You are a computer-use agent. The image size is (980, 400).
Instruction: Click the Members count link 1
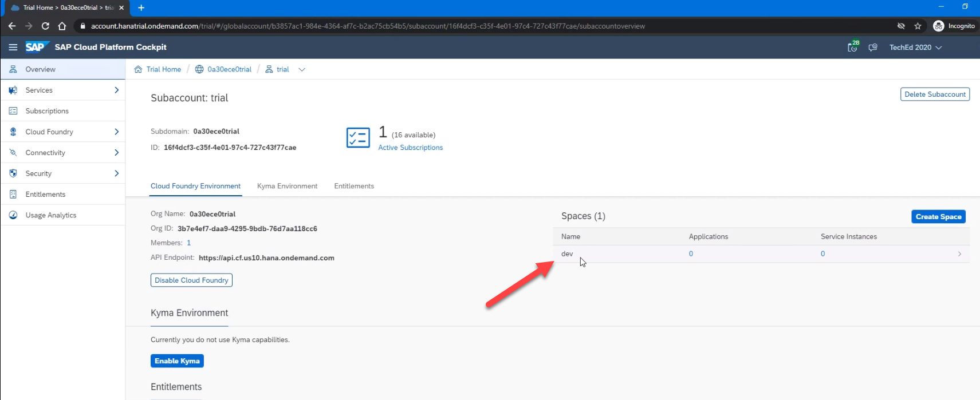coord(189,243)
